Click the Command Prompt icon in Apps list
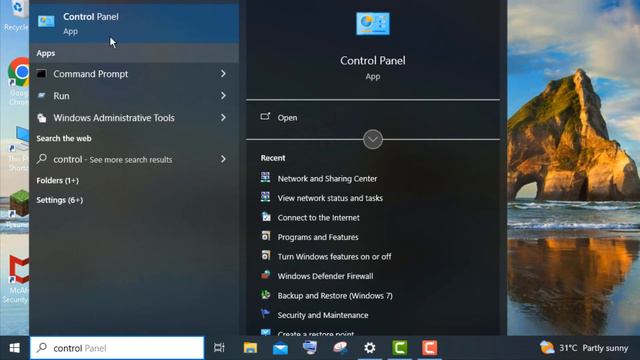This screenshot has height=360, width=640. [42, 74]
